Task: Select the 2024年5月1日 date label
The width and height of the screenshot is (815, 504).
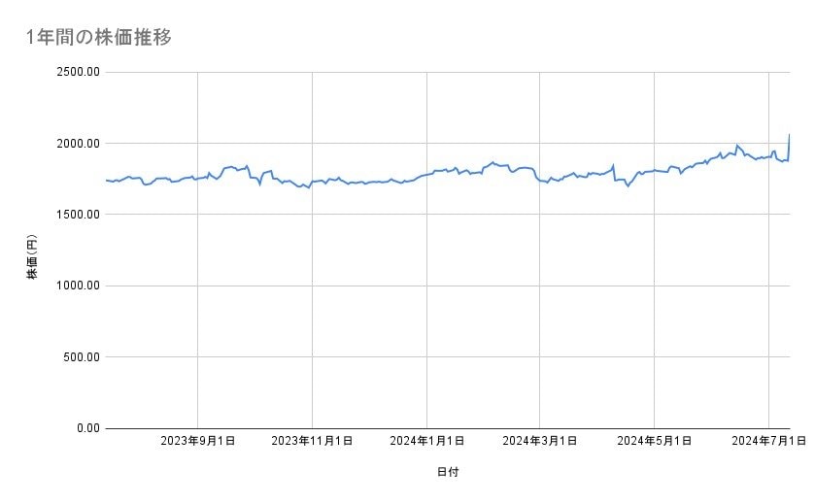Action: coord(654,441)
